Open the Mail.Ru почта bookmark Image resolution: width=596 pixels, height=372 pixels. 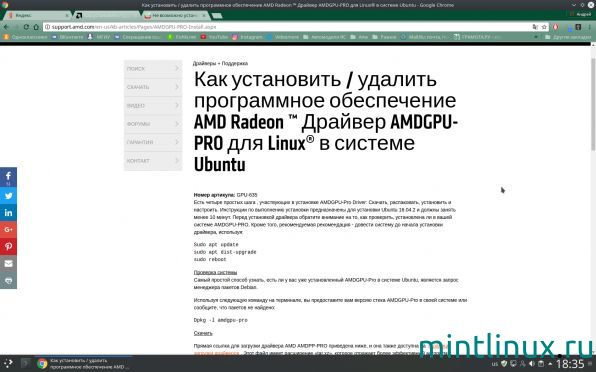coord(425,37)
